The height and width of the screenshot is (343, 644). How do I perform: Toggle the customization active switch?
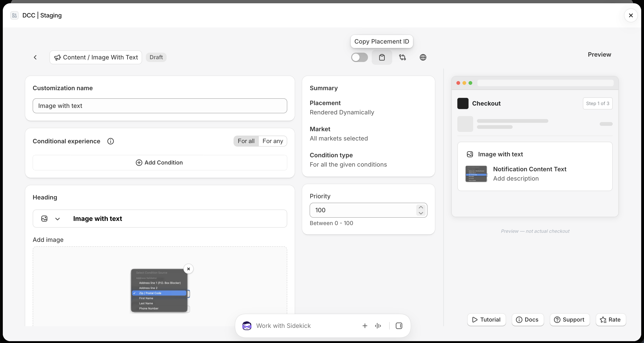coord(359,57)
